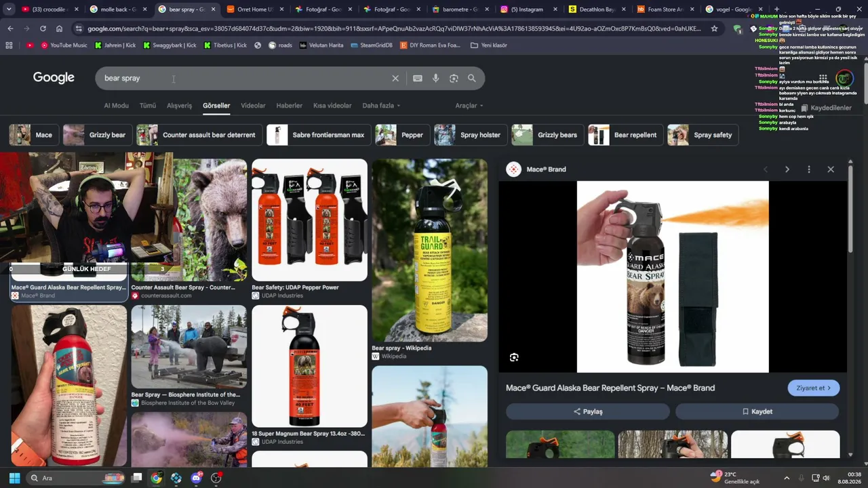Click the Paylaş share button
The width and height of the screenshot is (868, 488).
[x=588, y=411]
